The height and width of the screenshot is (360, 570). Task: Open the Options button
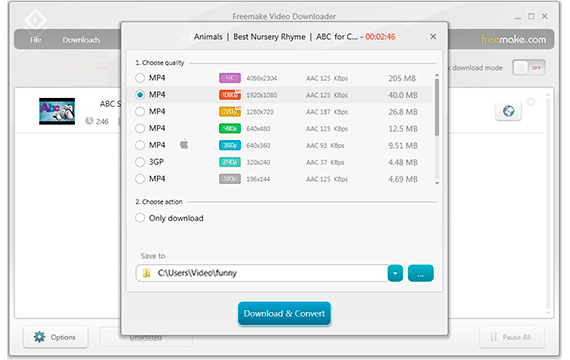(56, 337)
